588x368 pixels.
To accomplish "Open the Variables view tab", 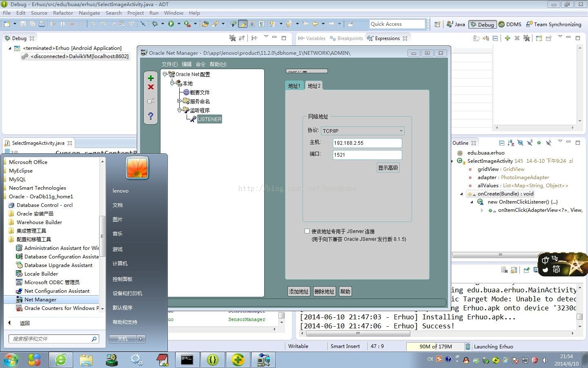I will [312, 38].
